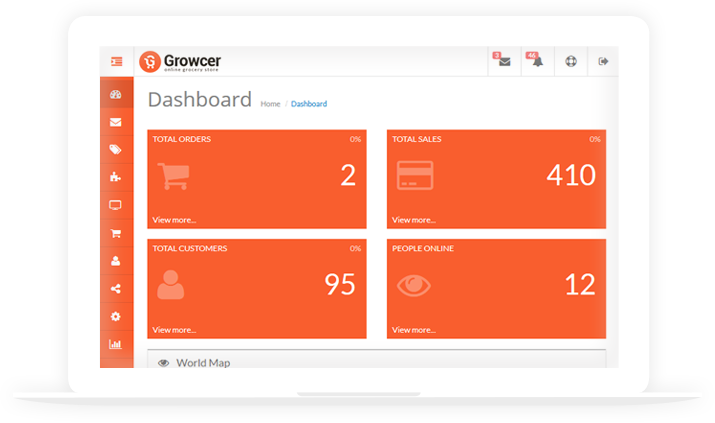Toggle the sidebar menu collapse button

116,62
